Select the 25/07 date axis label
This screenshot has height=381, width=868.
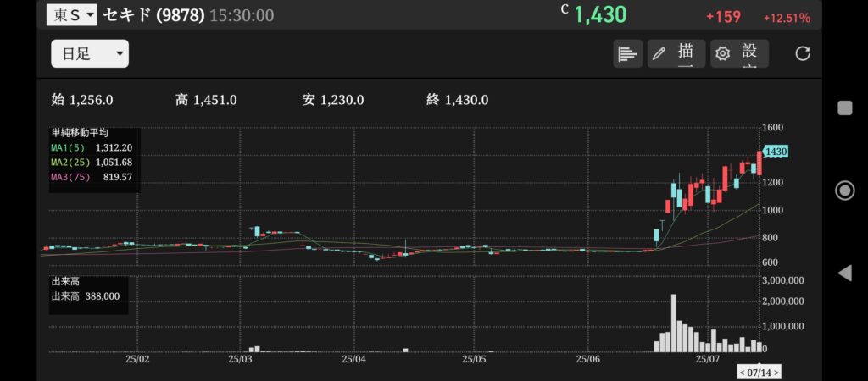(x=708, y=359)
